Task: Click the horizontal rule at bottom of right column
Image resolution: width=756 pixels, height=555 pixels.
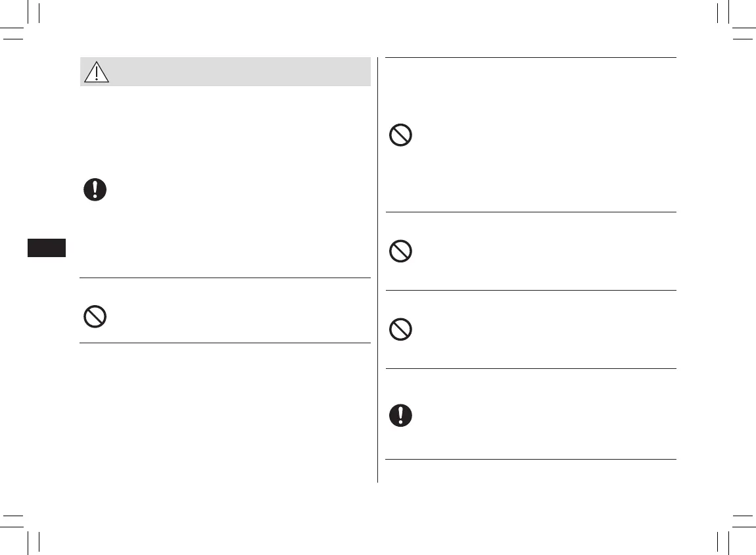Action: pos(530,459)
